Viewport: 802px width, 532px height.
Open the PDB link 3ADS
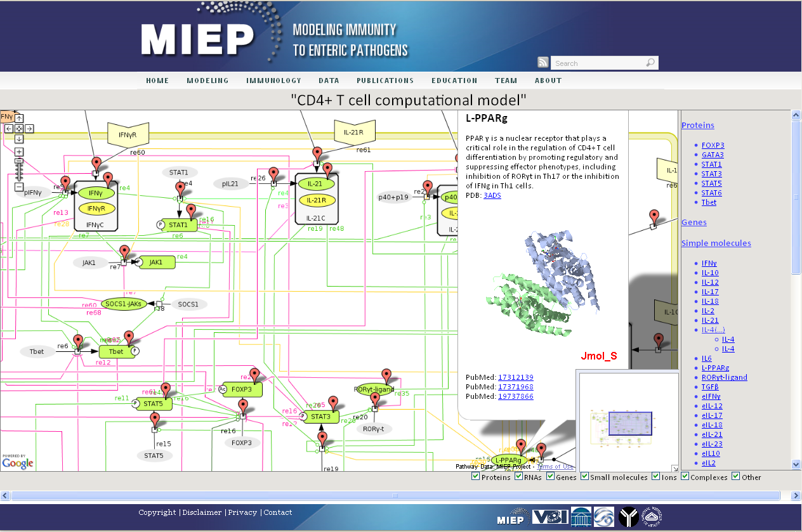tap(492, 195)
